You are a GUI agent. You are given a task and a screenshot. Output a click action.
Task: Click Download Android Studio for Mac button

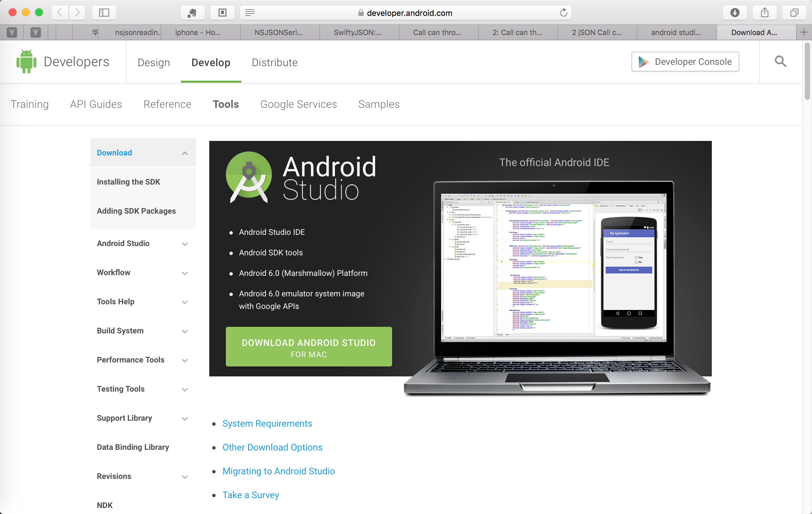(x=308, y=347)
